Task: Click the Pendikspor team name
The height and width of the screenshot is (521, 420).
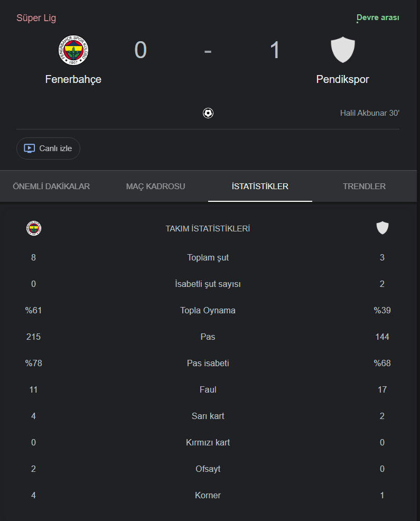Action: coord(342,79)
